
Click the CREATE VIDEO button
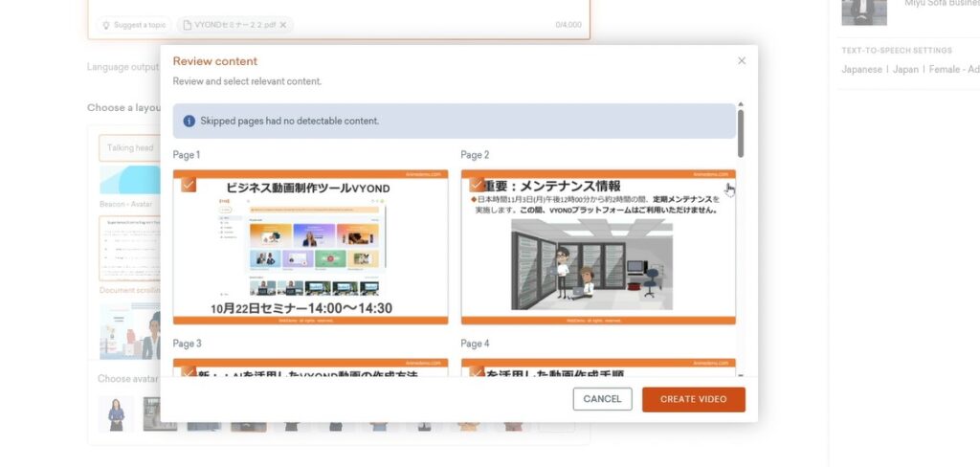pos(693,399)
